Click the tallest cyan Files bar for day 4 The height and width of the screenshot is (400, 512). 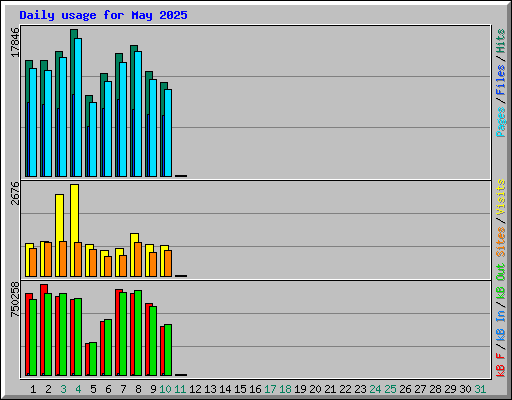tap(78, 107)
